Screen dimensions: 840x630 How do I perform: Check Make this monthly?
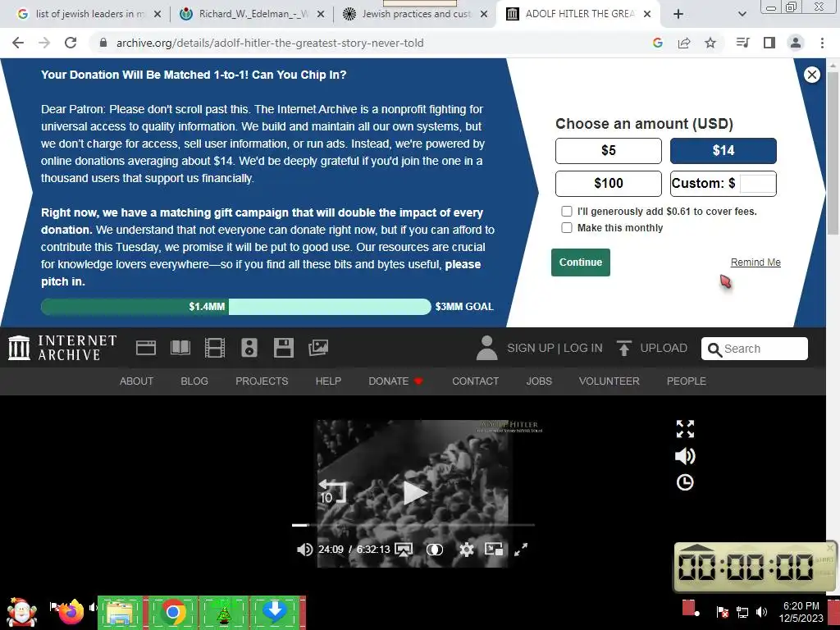click(x=567, y=228)
